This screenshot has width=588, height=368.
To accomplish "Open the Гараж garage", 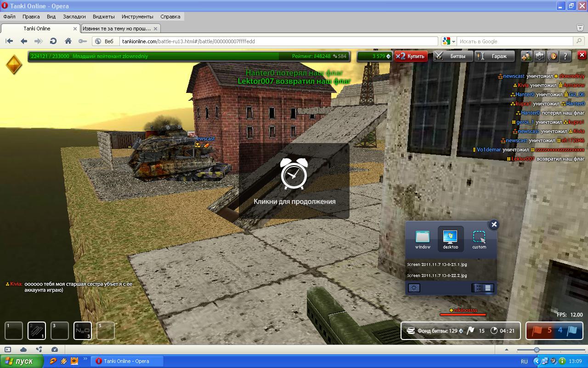I will point(494,56).
